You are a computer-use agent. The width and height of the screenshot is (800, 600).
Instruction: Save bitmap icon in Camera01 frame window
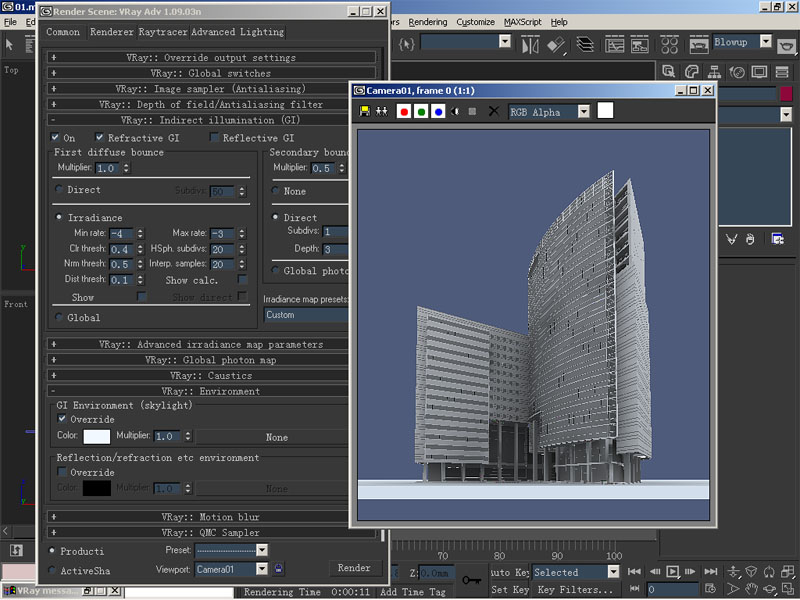(364, 111)
